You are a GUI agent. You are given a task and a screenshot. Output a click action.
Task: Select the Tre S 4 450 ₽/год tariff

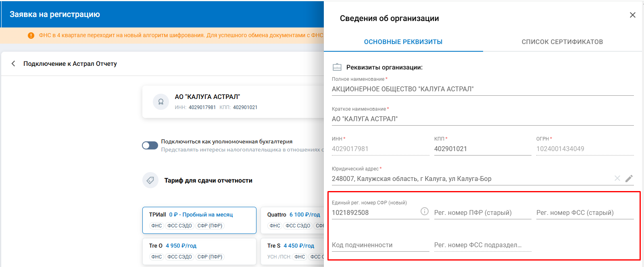(293, 251)
